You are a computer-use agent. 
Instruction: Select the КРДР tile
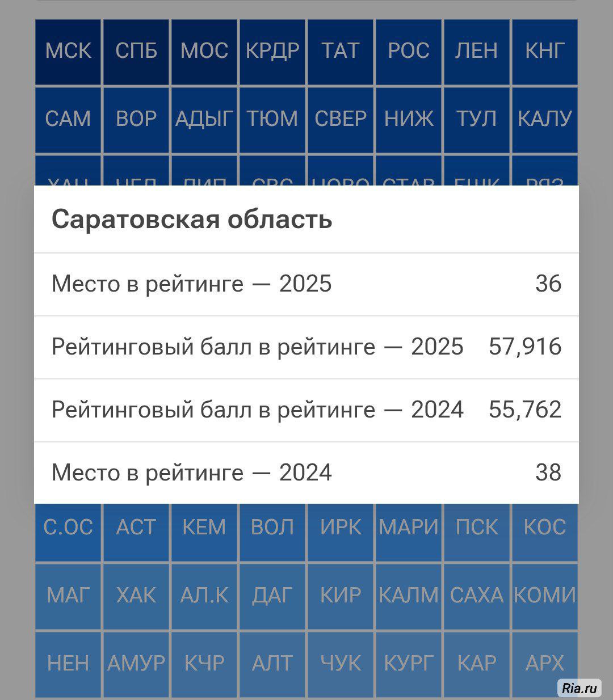click(272, 52)
